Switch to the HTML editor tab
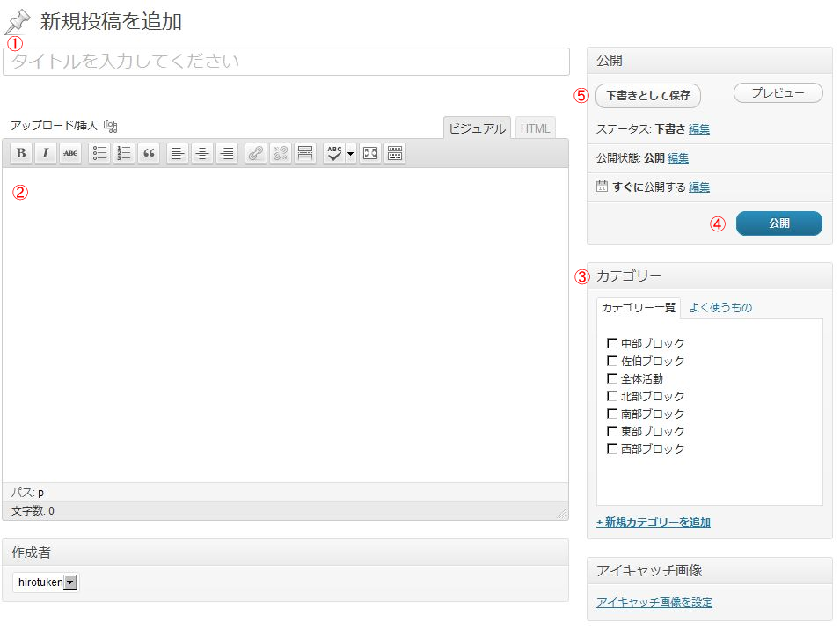Screen dimensions: 840x637 [535, 128]
